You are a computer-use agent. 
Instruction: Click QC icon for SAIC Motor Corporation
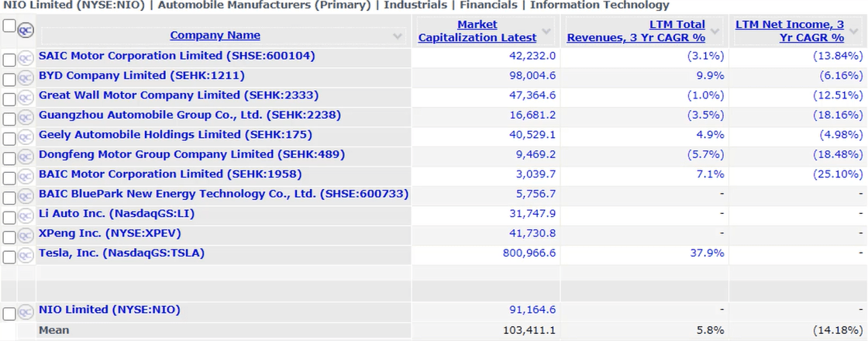[x=26, y=59]
